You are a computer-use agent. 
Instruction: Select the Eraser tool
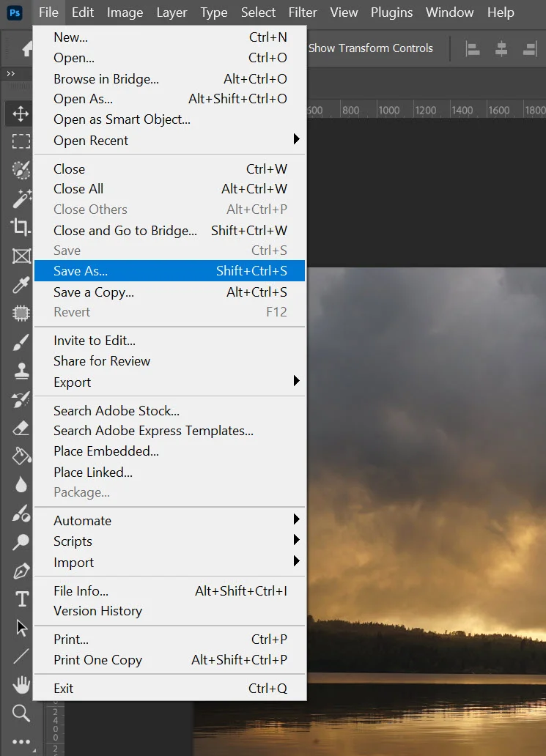click(21, 428)
